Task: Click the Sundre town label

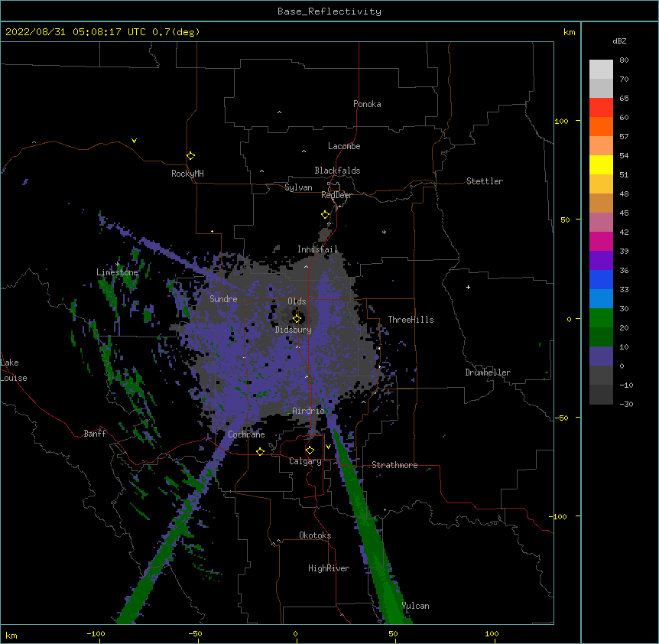Action: 223,299
